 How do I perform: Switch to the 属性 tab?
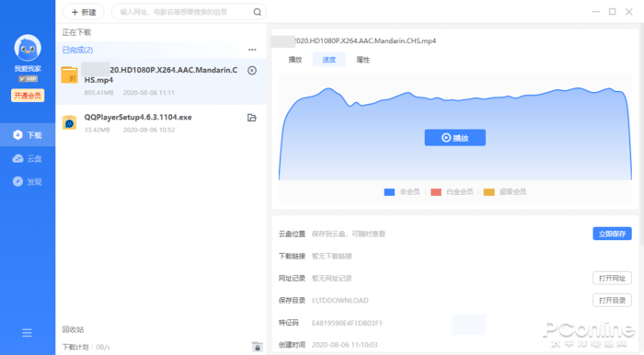(362, 60)
